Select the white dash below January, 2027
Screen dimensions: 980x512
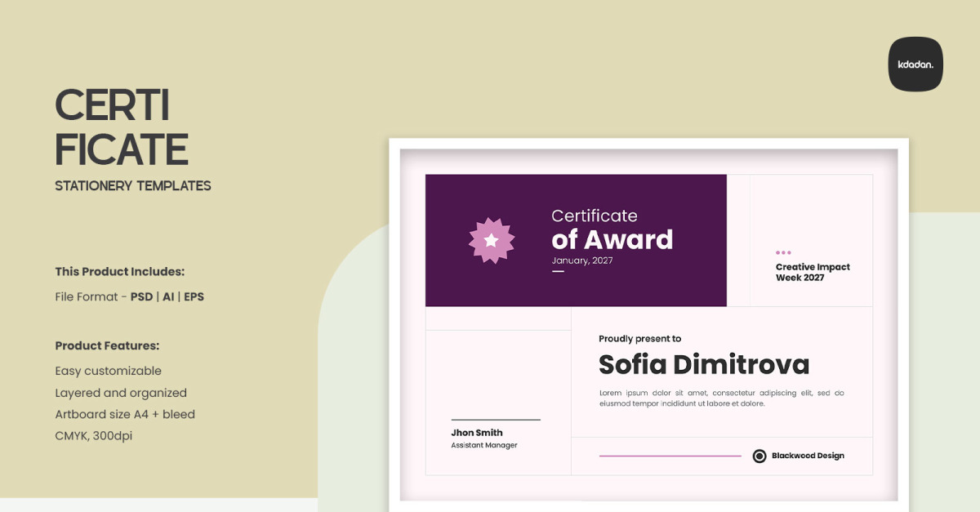tap(558, 271)
